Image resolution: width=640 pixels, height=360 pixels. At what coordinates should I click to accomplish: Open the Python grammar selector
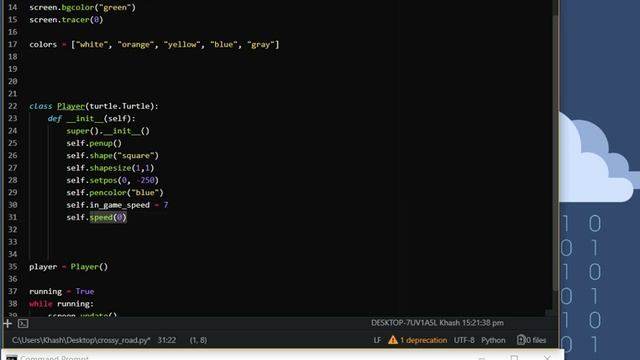[x=493, y=340]
